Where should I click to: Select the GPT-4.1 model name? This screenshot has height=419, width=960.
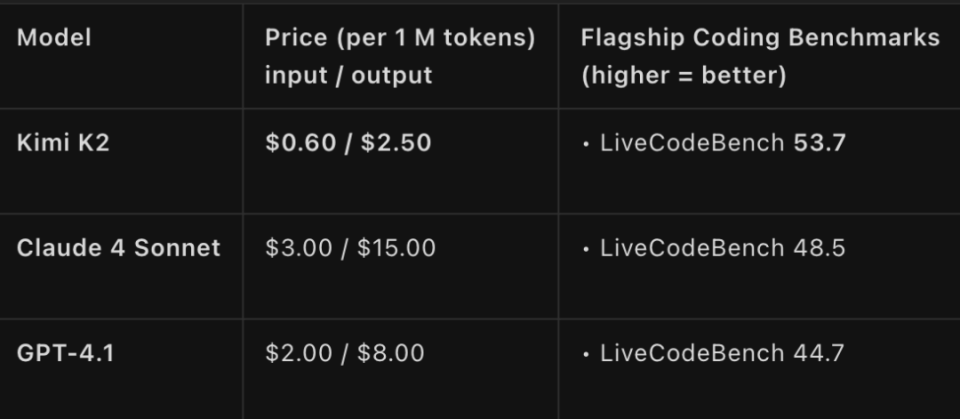[65, 353]
